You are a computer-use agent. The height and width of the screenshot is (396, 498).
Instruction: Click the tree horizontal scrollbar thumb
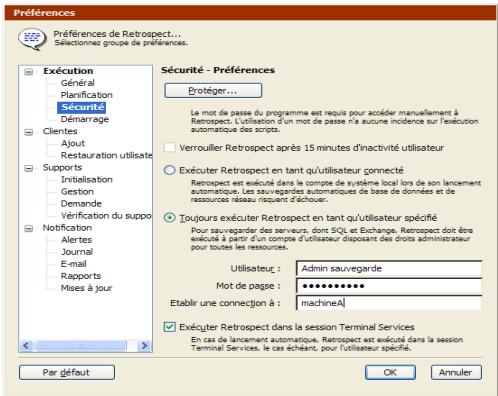80,346
